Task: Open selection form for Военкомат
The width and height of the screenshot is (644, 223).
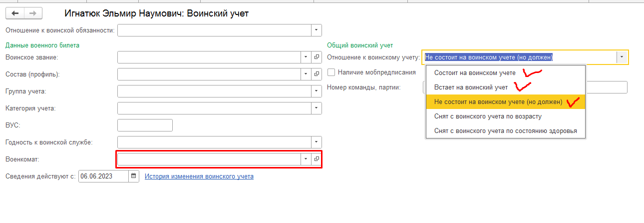Action: click(317, 159)
